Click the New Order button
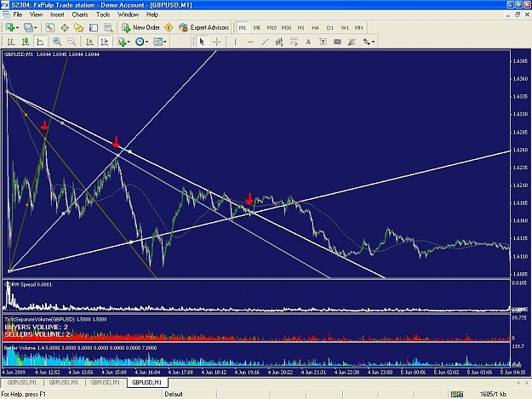 pos(141,28)
